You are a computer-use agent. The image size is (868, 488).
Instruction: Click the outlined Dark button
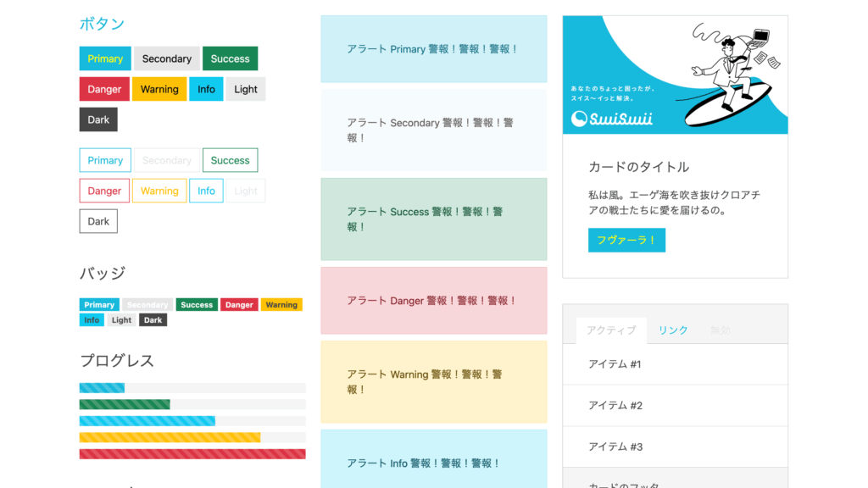pyautogui.click(x=98, y=221)
